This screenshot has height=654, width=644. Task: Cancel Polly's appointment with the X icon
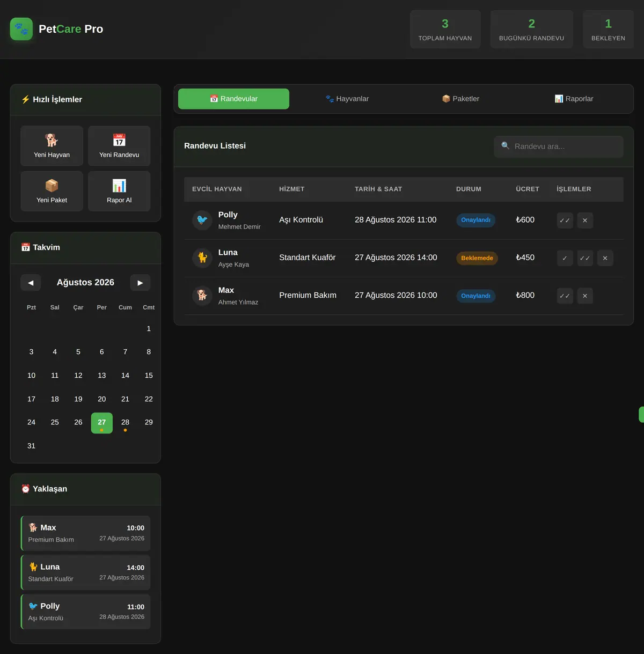tap(585, 221)
